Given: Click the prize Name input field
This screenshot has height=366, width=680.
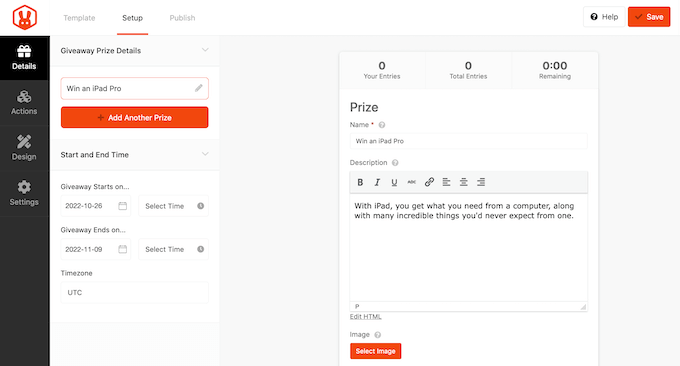Looking at the screenshot, I should pyautogui.click(x=468, y=141).
